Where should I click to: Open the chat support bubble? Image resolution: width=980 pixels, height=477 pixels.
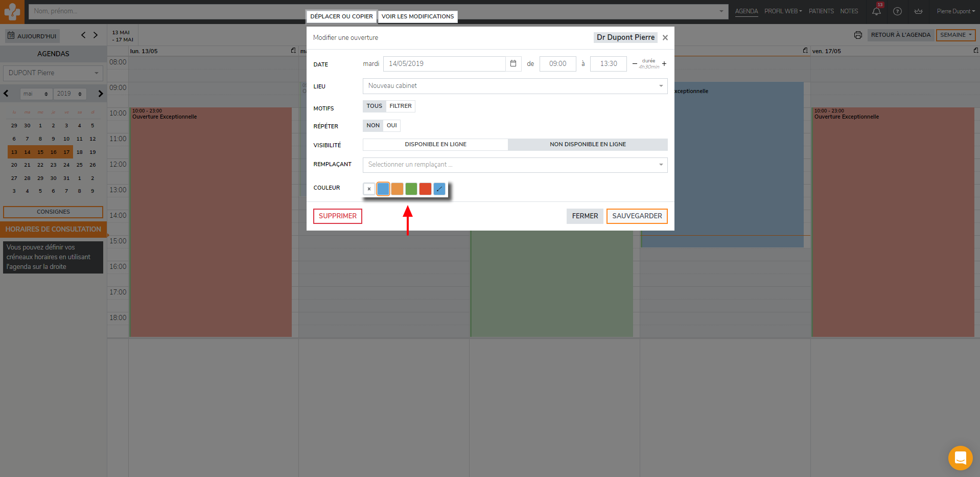click(960, 458)
